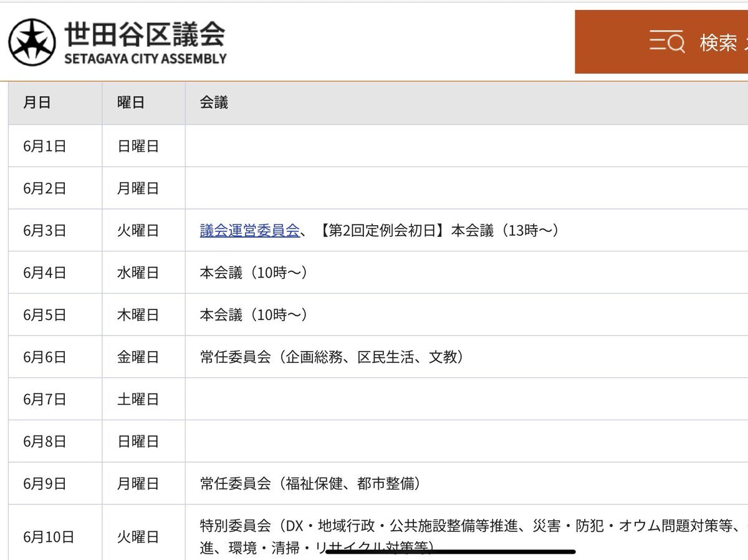Click 本会議（10時〜） in the 6月5日 row
The height and width of the screenshot is (560, 748).
tap(254, 315)
